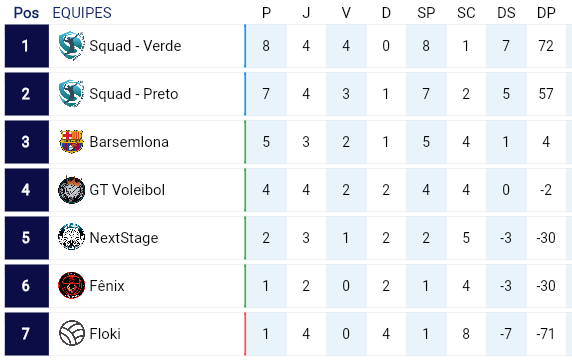572x361 pixels.
Task: Open the Barsemlona team name link
Action: click(129, 142)
